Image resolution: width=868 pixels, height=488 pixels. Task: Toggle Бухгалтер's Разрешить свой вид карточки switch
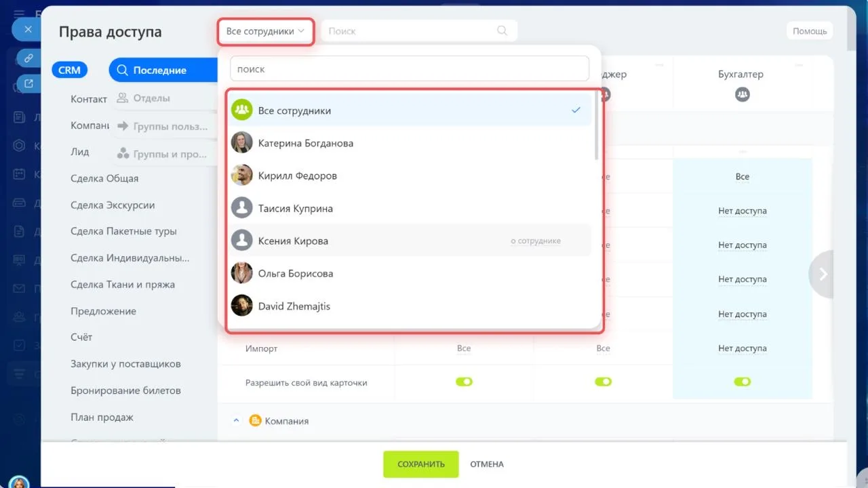click(742, 382)
